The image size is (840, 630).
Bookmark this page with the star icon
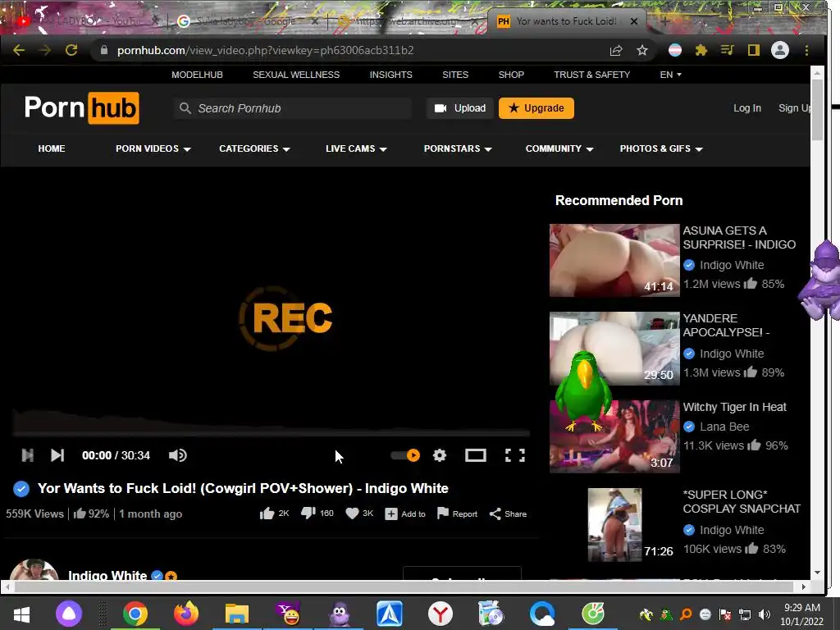click(641, 50)
